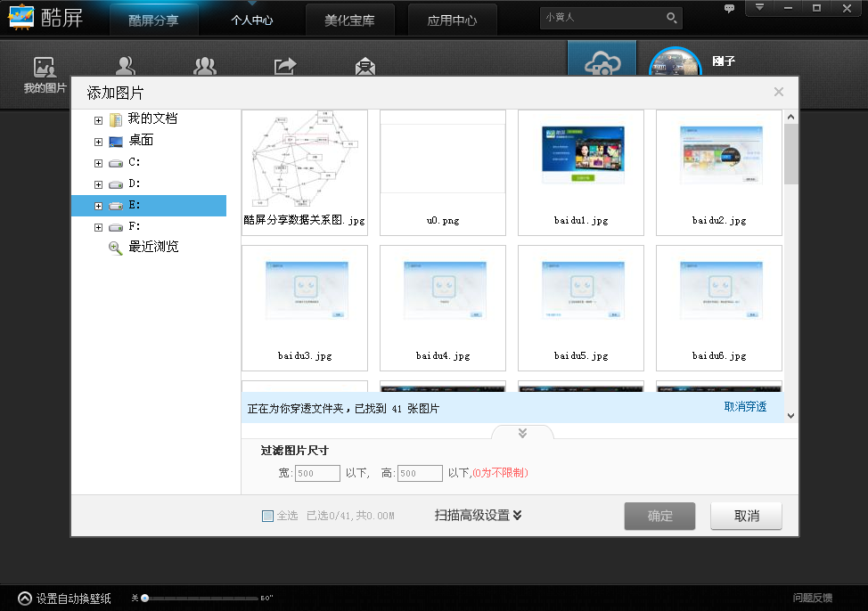The width and height of the screenshot is (868, 611).
Task: Expand the 我的文档 tree node
Action: [98, 120]
